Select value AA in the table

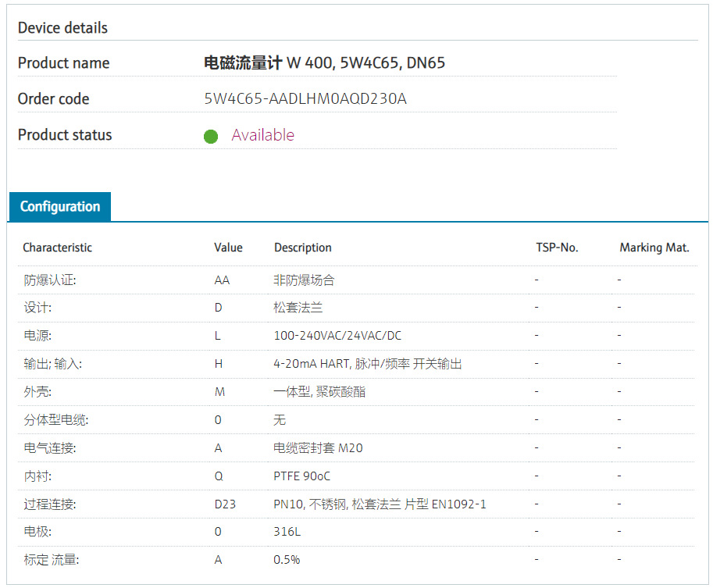coord(222,280)
